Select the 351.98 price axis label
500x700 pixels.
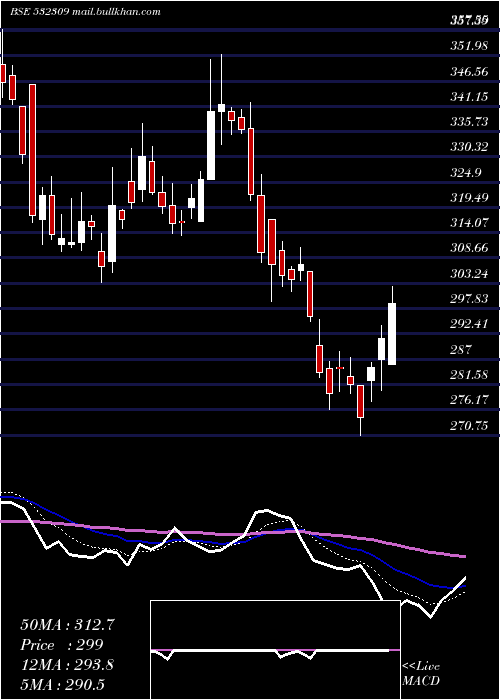pyautogui.click(x=469, y=46)
